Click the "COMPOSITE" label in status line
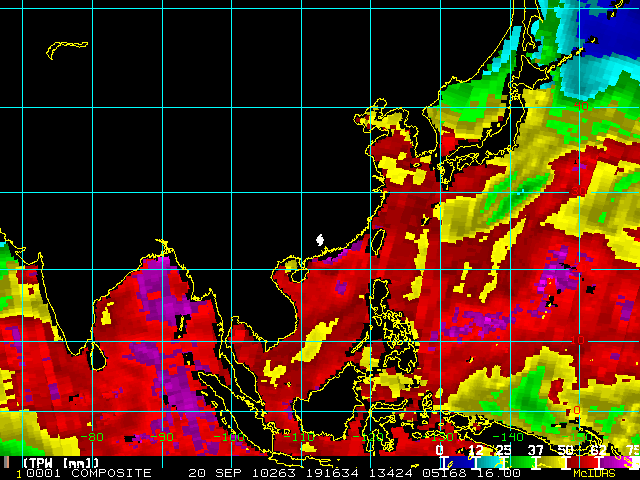This screenshot has width=640, height=480. [111, 473]
